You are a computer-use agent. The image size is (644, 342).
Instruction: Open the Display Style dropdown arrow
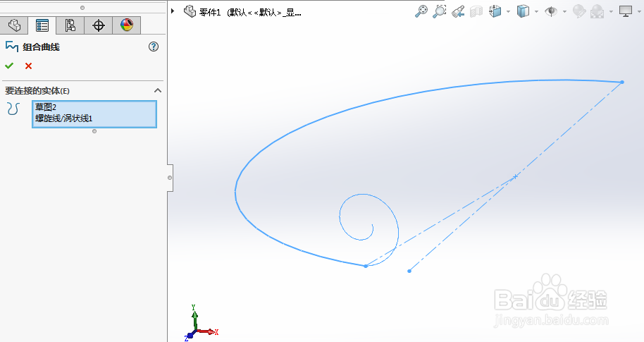click(536, 11)
